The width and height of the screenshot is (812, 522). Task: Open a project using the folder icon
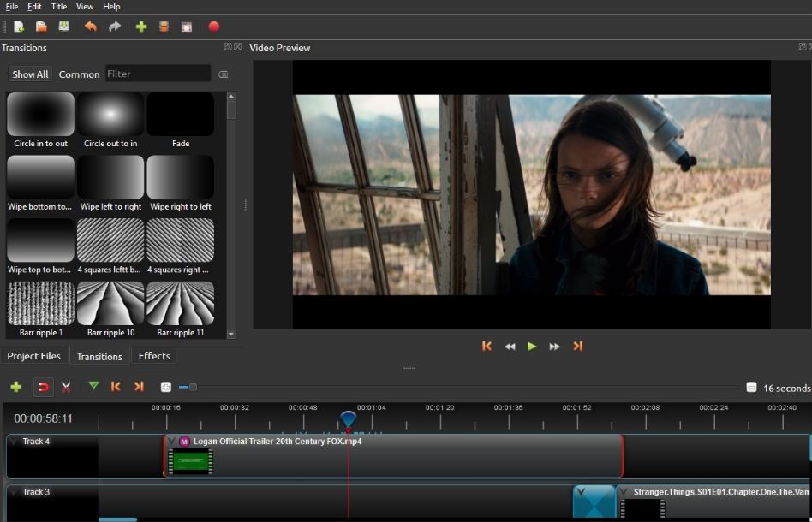[41, 27]
